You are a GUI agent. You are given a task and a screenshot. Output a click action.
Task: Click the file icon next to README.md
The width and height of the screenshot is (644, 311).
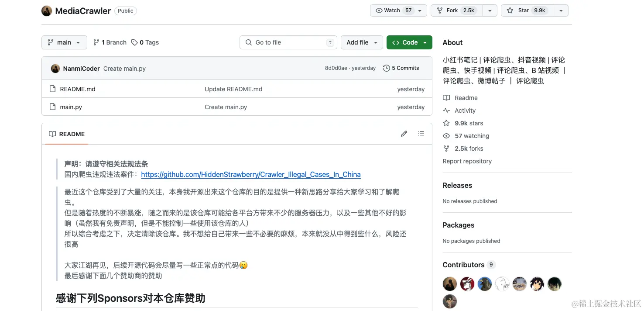click(x=53, y=89)
